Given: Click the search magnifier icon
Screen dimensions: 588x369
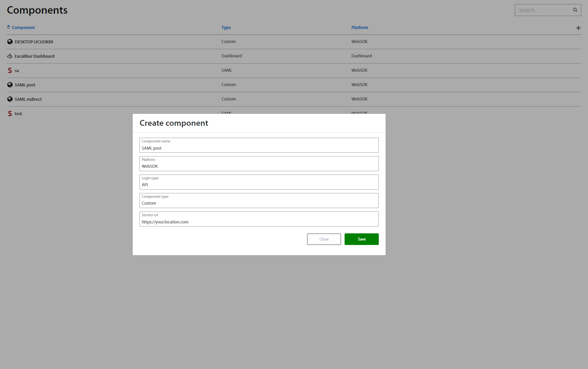Looking at the screenshot, I should [x=575, y=10].
